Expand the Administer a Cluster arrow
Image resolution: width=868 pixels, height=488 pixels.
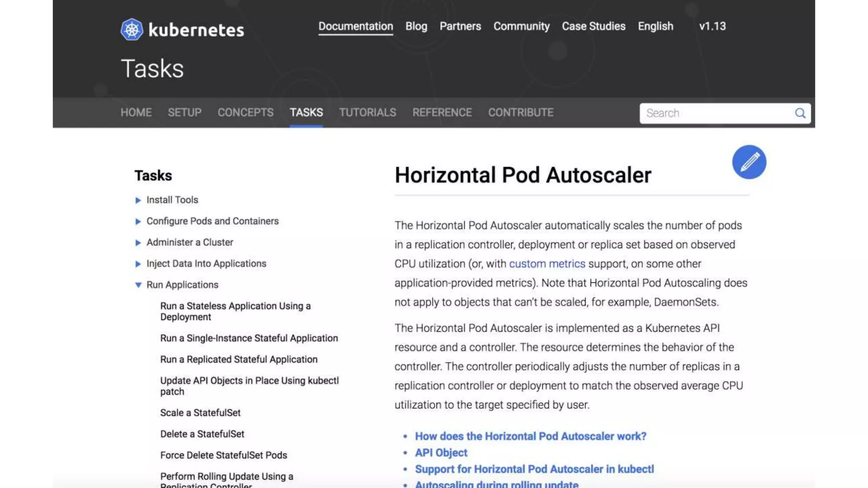(138, 243)
